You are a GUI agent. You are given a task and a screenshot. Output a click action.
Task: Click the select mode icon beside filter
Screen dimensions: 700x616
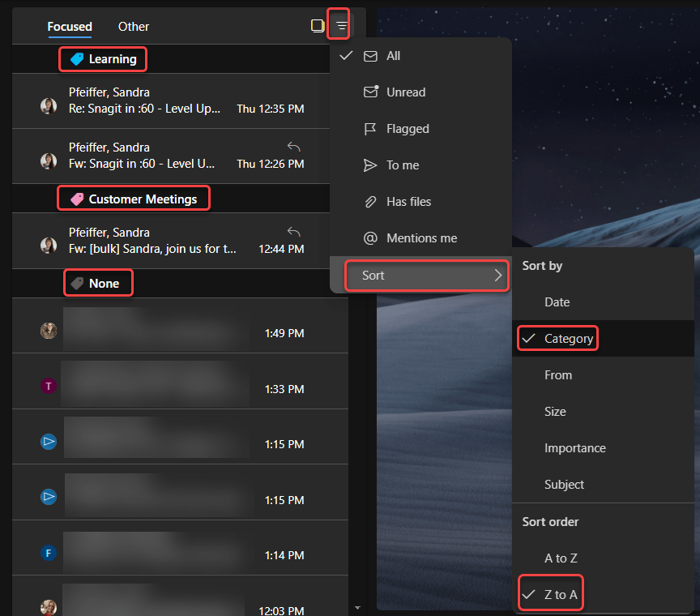[x=318, y=26]
